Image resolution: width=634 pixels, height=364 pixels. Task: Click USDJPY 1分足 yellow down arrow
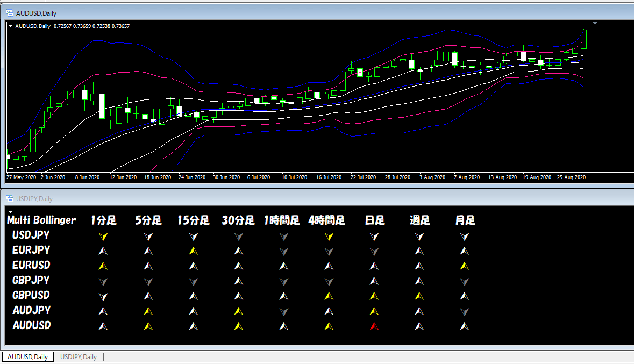(x=103, y=237)
